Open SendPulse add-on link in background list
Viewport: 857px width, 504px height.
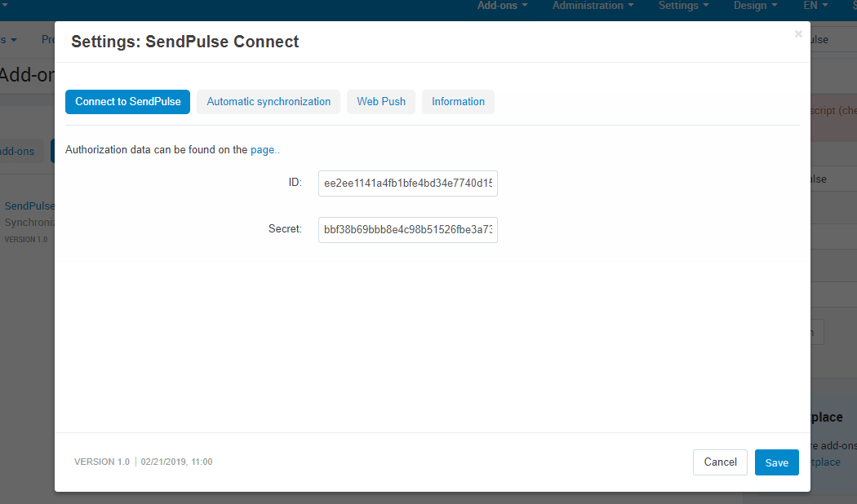(29, 206)
